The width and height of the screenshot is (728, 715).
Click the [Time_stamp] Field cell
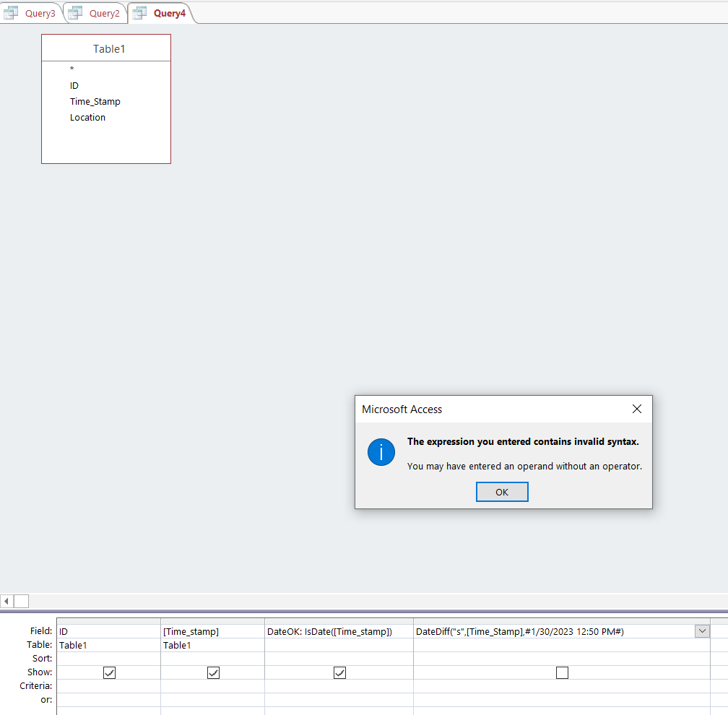[212, 631]
